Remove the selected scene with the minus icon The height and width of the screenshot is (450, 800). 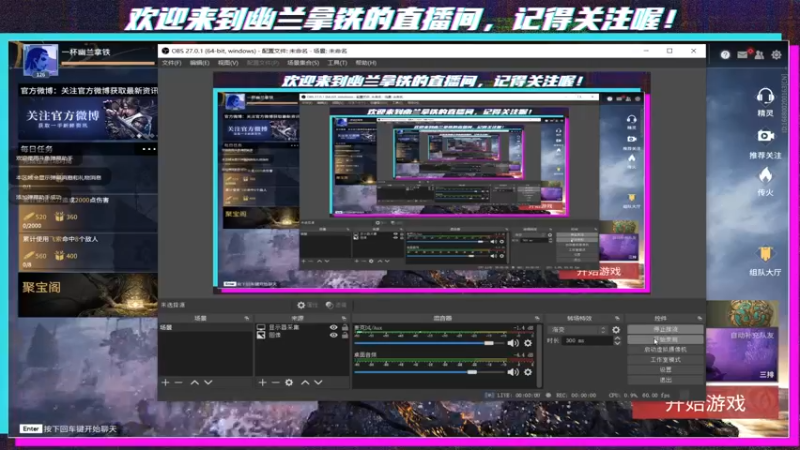[x=179, y=382]
